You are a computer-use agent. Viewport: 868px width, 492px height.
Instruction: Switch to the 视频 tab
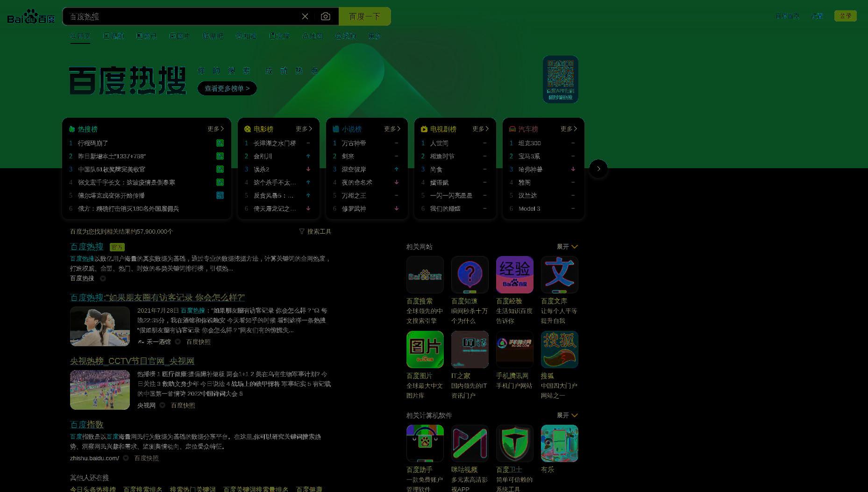click(x=114, y=36)
